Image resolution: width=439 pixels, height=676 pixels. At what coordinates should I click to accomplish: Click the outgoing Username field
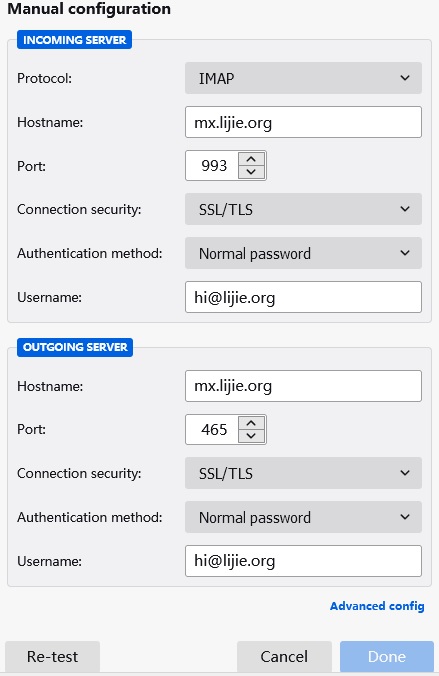[303, 561]
